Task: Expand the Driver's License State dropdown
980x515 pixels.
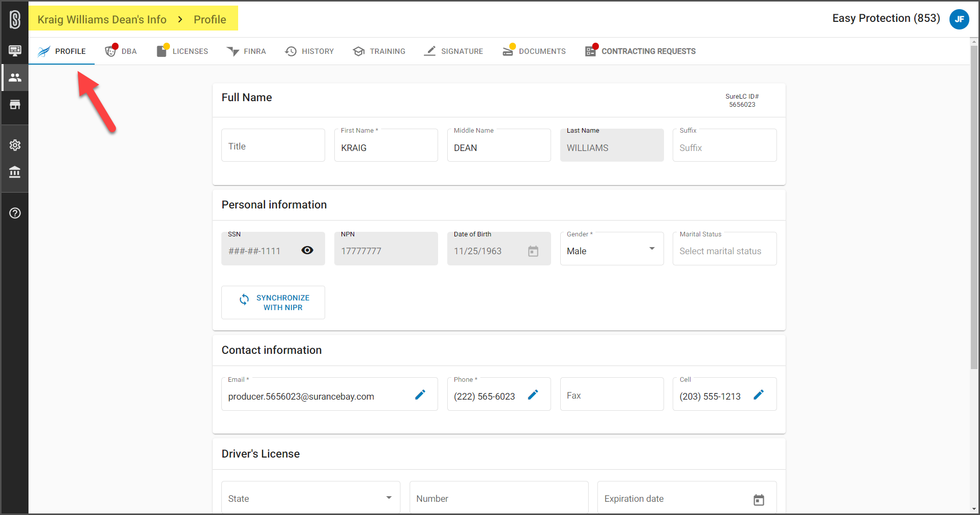Action: click(x=310, y=498)
